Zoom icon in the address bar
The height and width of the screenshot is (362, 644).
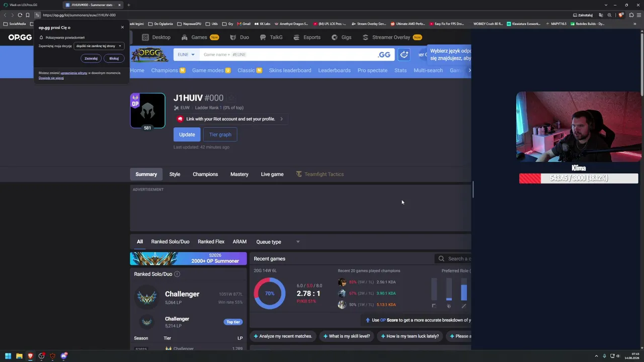609,15
